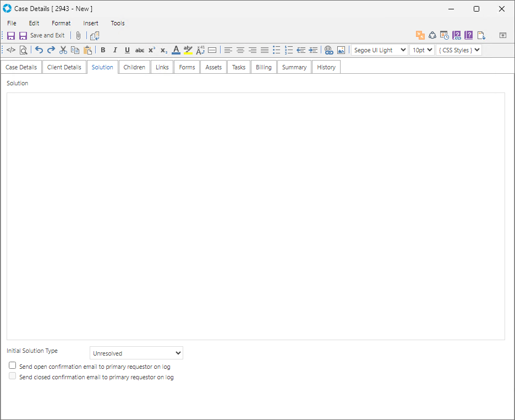
Task: Click the paperclip attachment icon
Action: pos(78,35)
